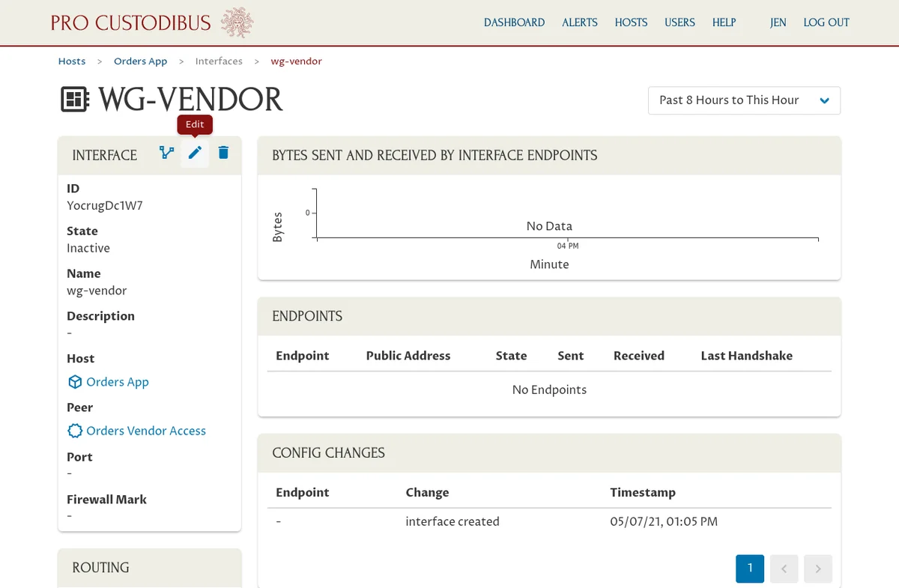Click the Orders App breadcrumb
899x588 pixels.
tap(140, 61)
